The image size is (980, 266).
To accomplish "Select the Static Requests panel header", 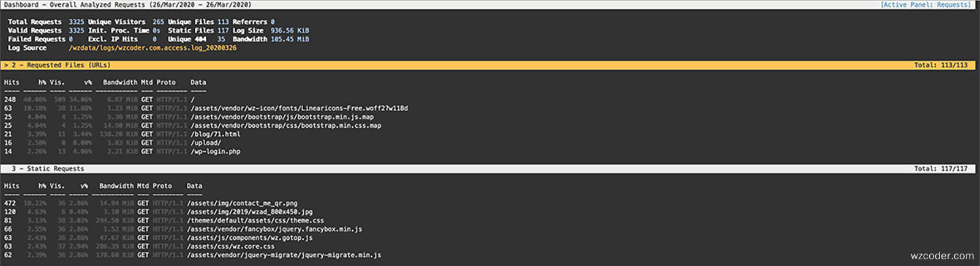I will pyautogui.click(x=490, y=168).
